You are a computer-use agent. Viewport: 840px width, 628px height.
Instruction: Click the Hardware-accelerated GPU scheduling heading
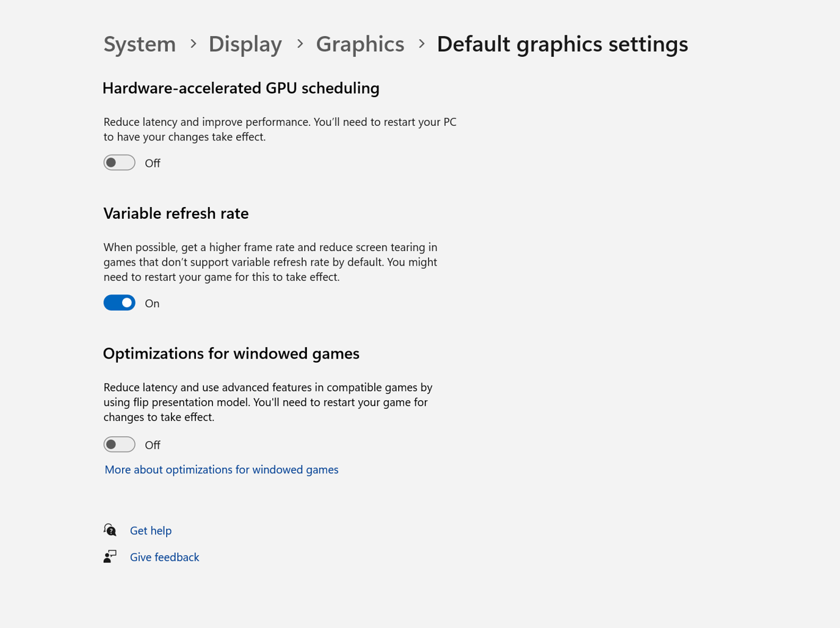[x=241, y=88]
